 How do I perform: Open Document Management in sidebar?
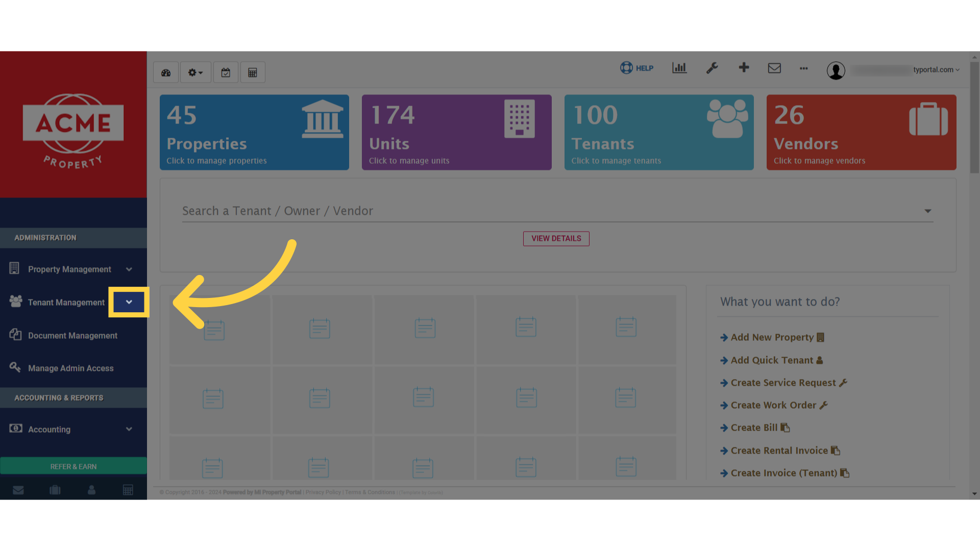(x=73, y=335)
